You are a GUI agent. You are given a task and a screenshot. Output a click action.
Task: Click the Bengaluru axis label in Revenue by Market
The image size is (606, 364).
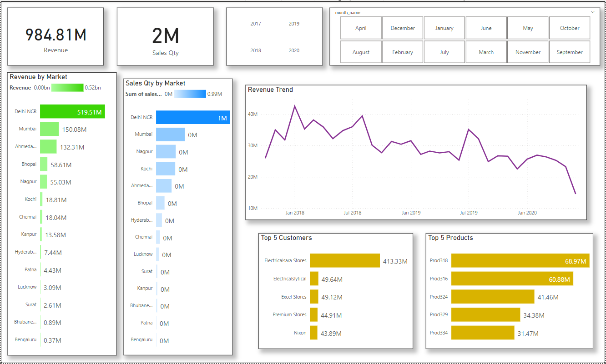click(x=26, y=339)
